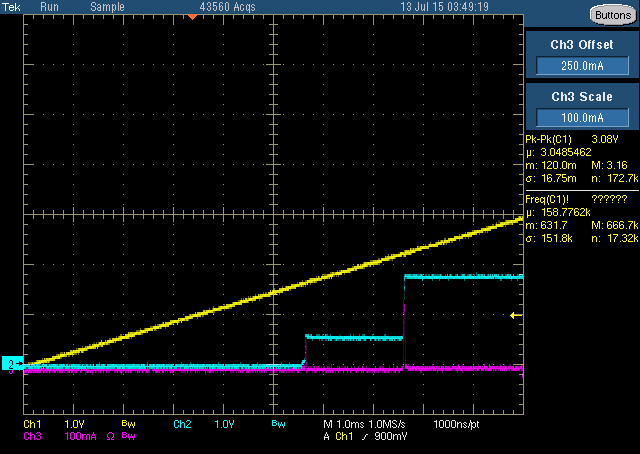Click the 900mV trigger level readout
This screenshot has width=640, height=454.
(391, 436)
